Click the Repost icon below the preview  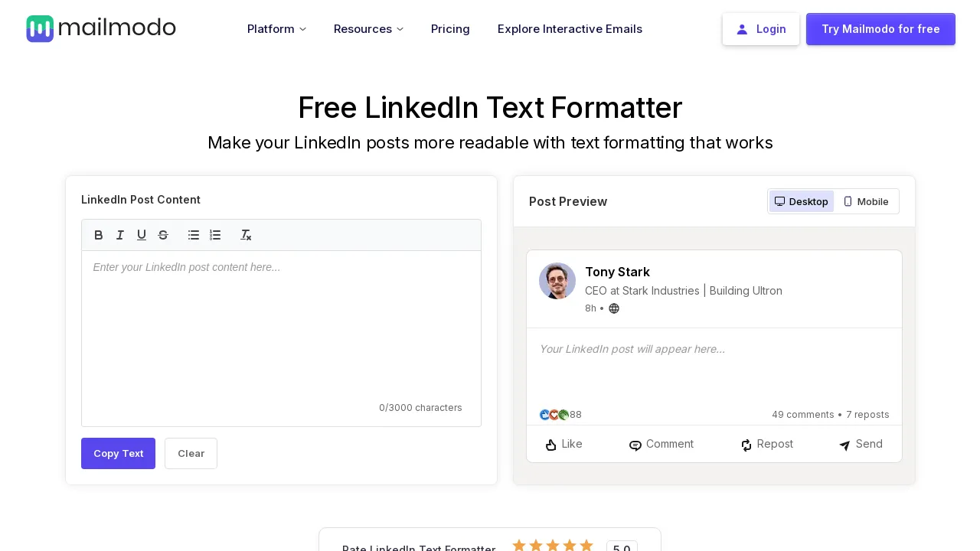click(746, 445)
